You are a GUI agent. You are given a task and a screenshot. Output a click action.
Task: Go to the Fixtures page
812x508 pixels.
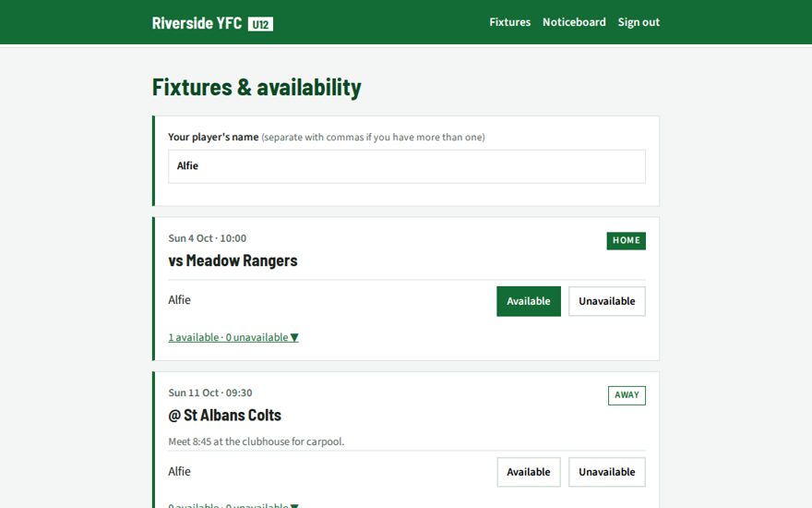point(509,22)
